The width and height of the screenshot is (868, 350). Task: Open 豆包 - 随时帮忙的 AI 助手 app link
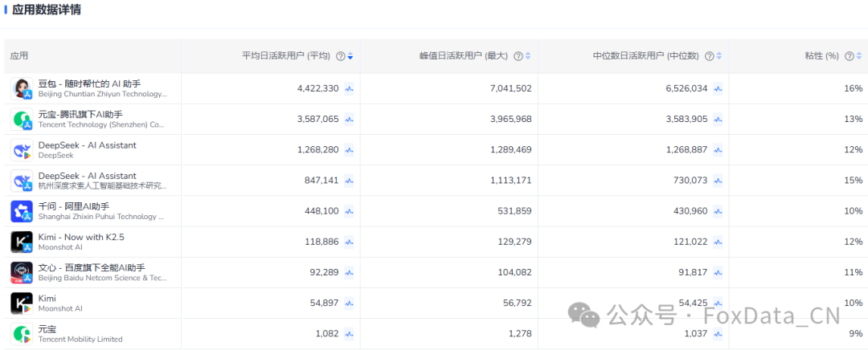[89, 83]
